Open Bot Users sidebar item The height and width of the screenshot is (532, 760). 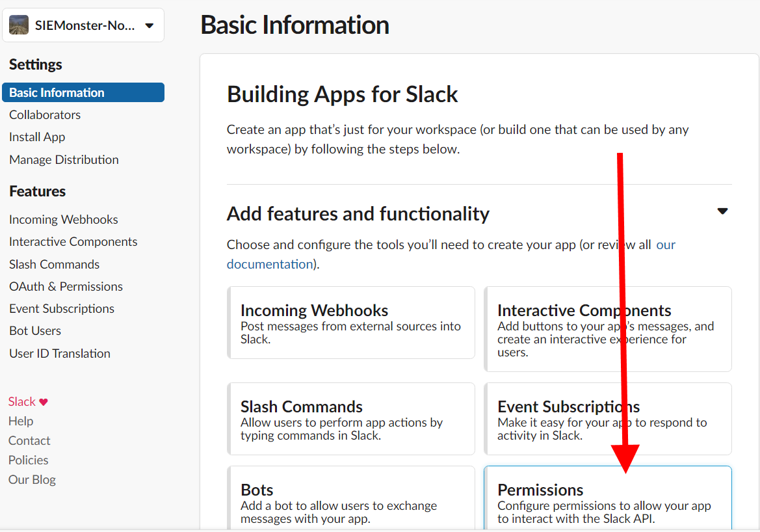(35, 330)
